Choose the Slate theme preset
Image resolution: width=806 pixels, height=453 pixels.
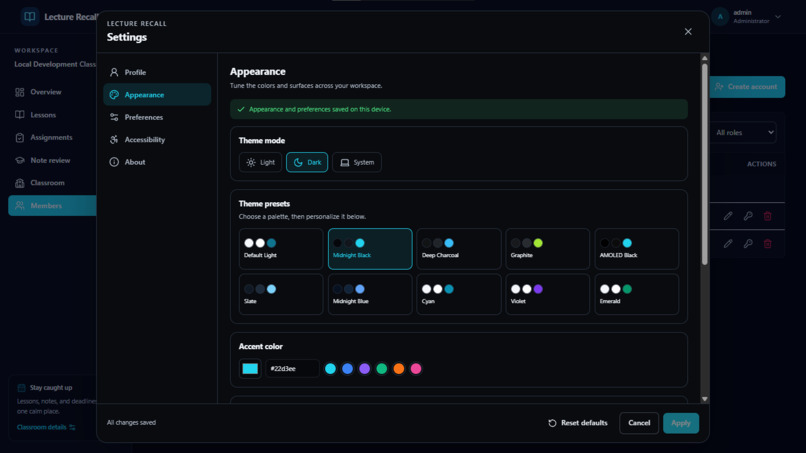pyautogui.click(x=281, y=294)
